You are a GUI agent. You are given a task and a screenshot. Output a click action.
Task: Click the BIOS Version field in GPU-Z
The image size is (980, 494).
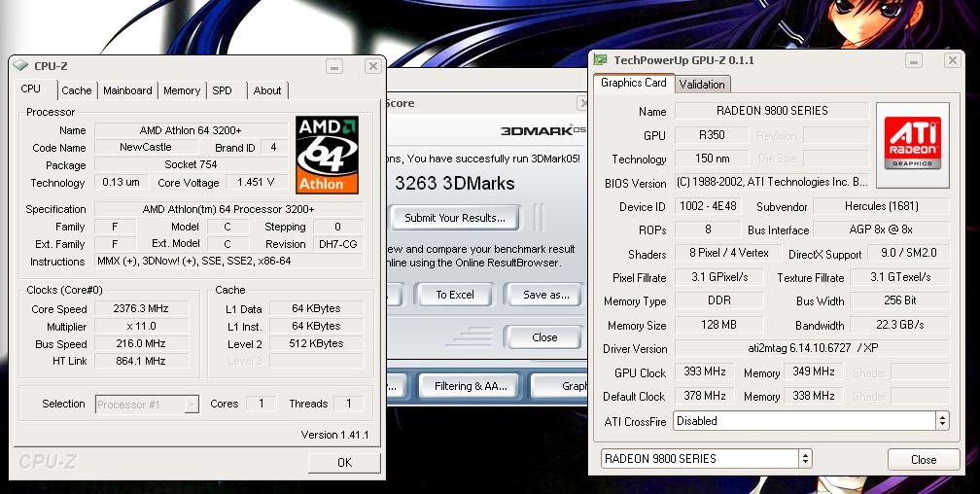[772, 183]
